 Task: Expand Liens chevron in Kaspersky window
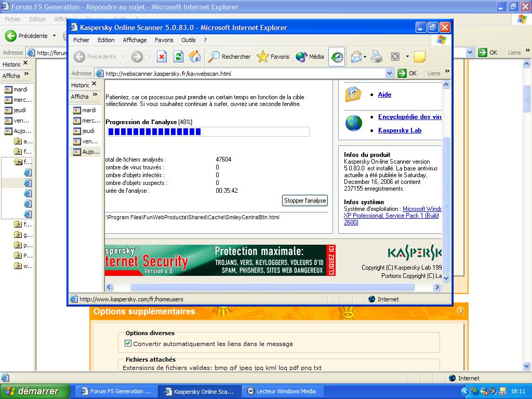coord(447,71)
